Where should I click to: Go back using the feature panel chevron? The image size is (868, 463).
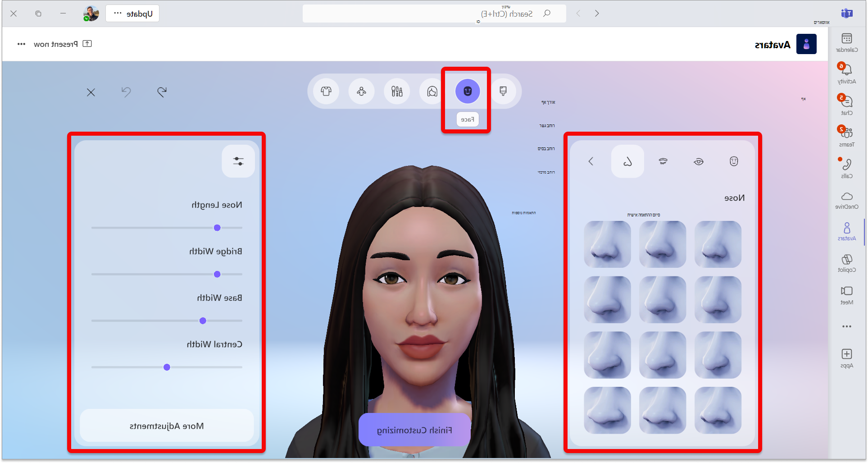[591, 161]
